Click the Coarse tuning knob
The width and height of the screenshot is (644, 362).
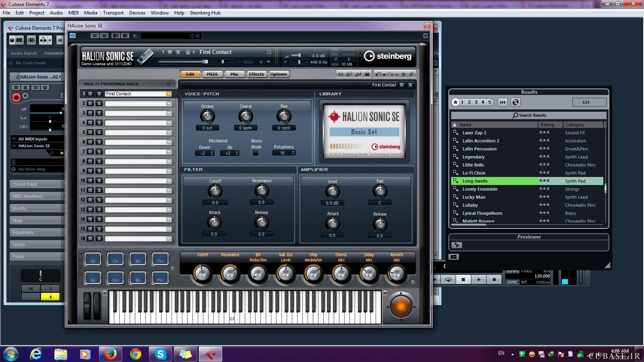pos(246,117)
